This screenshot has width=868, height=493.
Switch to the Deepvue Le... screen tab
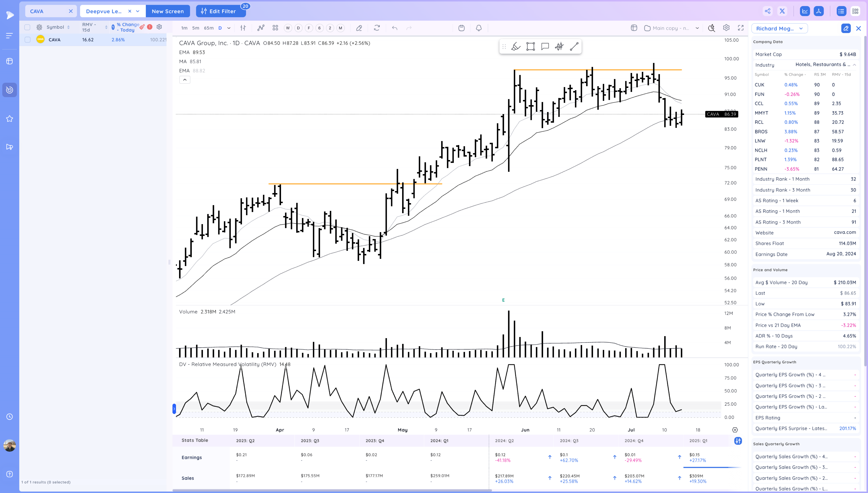coord(104,11)
